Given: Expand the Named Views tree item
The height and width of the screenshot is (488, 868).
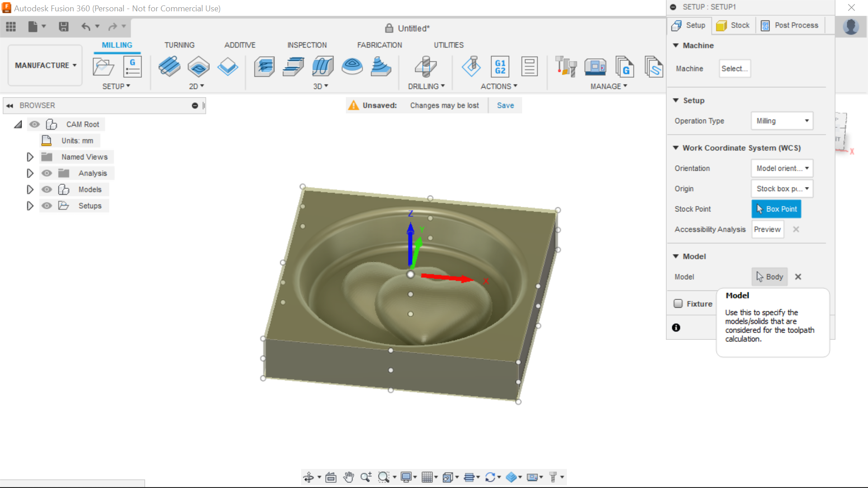Looking at the screenshot, I should tap(30, 157).
